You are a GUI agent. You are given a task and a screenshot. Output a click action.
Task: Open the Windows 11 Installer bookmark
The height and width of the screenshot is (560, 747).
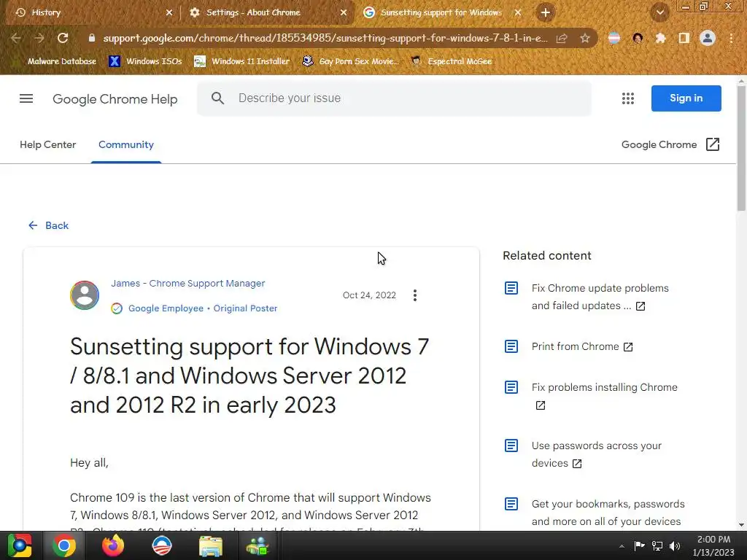click(x=242, y=61)
